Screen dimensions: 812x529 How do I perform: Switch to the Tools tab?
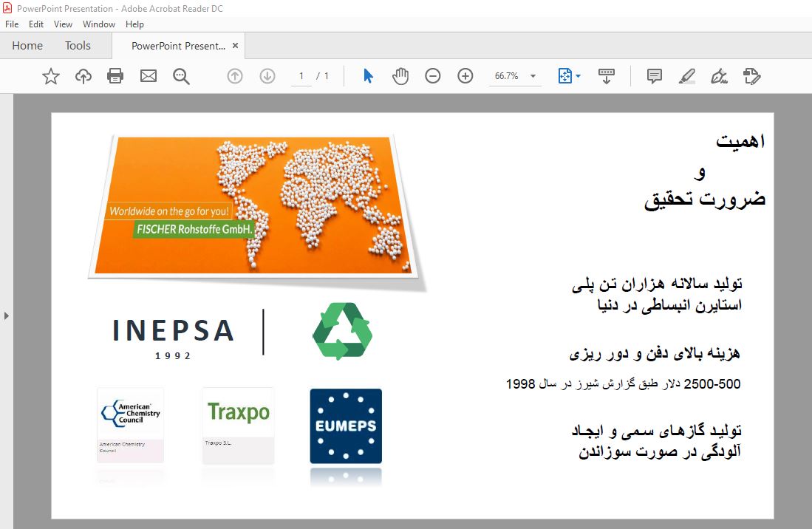78,45
